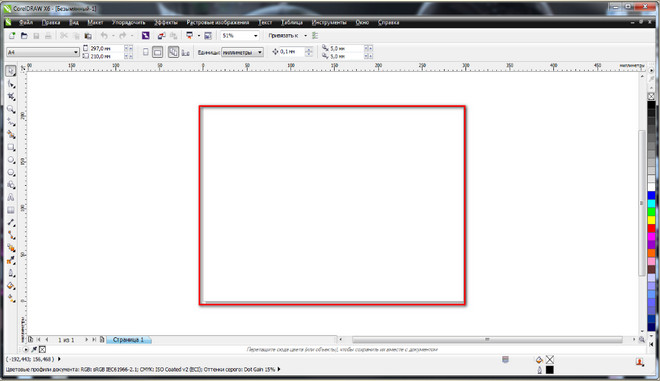This screenshot has width=660, height=381.
Task: Click the nudge distance 0,1 мм field
Action: pos(292,52)
